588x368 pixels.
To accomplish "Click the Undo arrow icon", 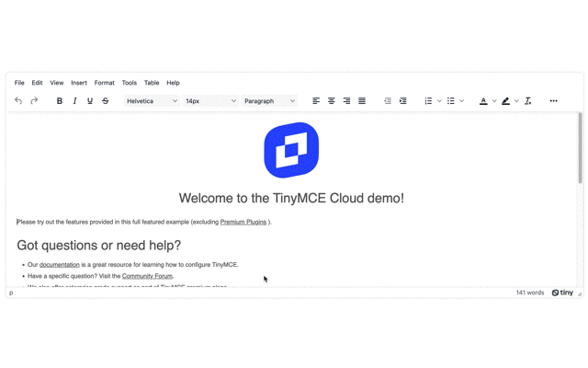I will [x=18, y=100].
